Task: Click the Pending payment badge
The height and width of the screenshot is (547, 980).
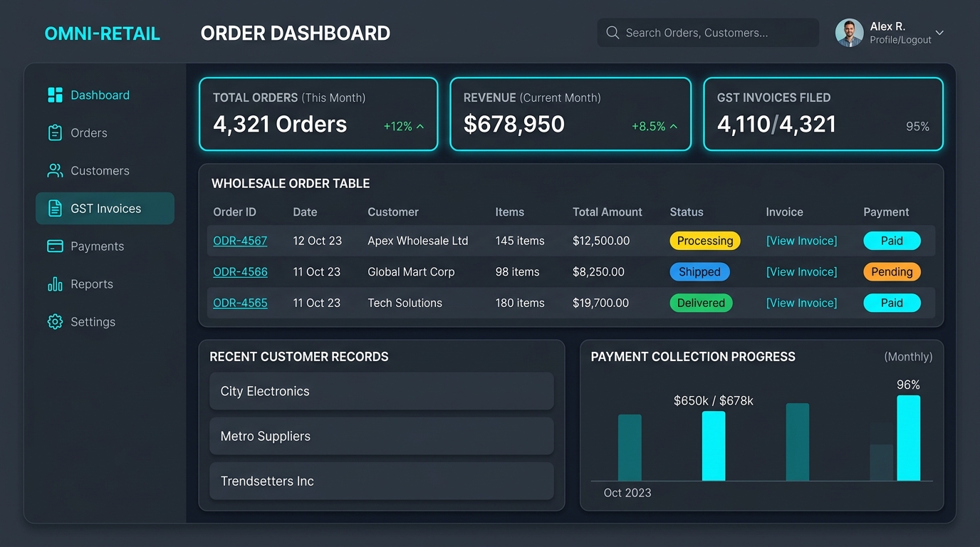Action: 892,271
